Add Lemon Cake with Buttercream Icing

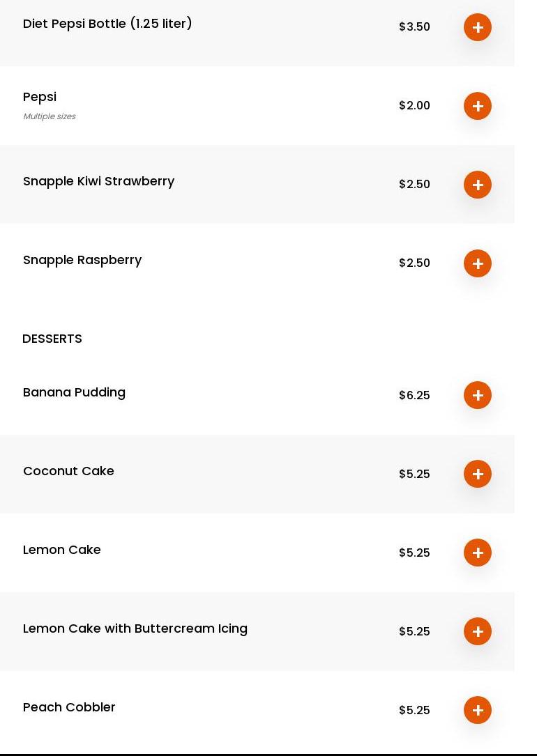click(478, 631)
